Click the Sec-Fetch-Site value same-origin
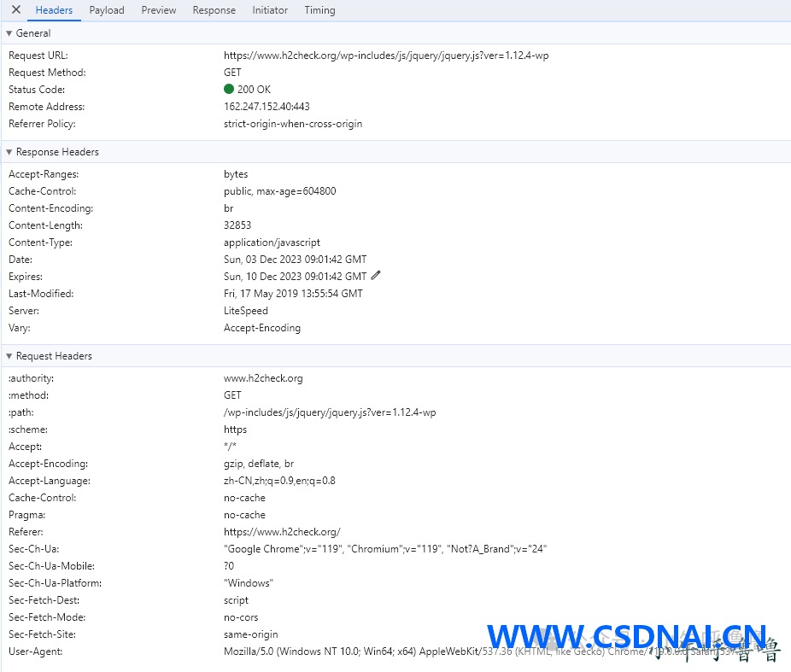This screenshot has height=672, width=791. pos(251,634)
